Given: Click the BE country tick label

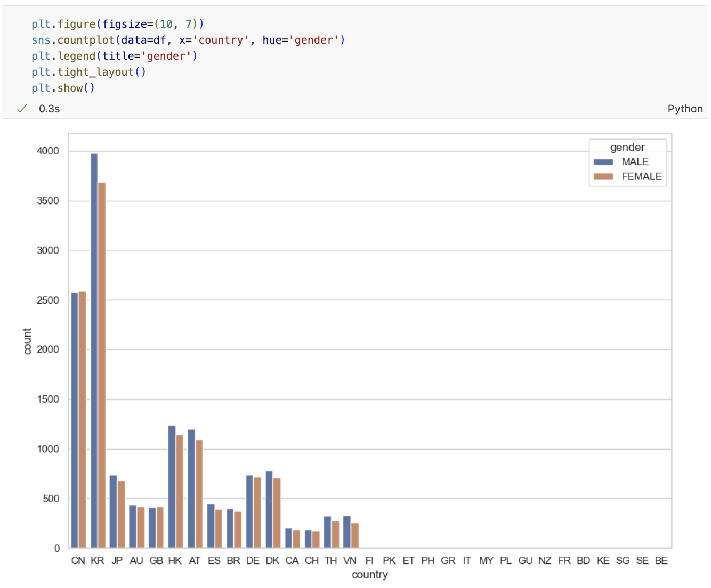Looking at the screenshot, I should tap(661, 561).
